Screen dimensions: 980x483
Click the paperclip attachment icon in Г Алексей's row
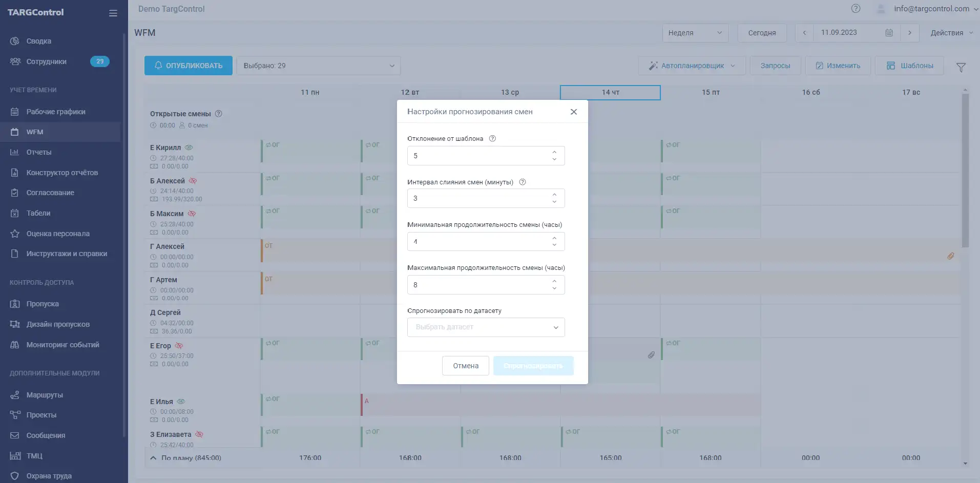click(x=951, y=256)
